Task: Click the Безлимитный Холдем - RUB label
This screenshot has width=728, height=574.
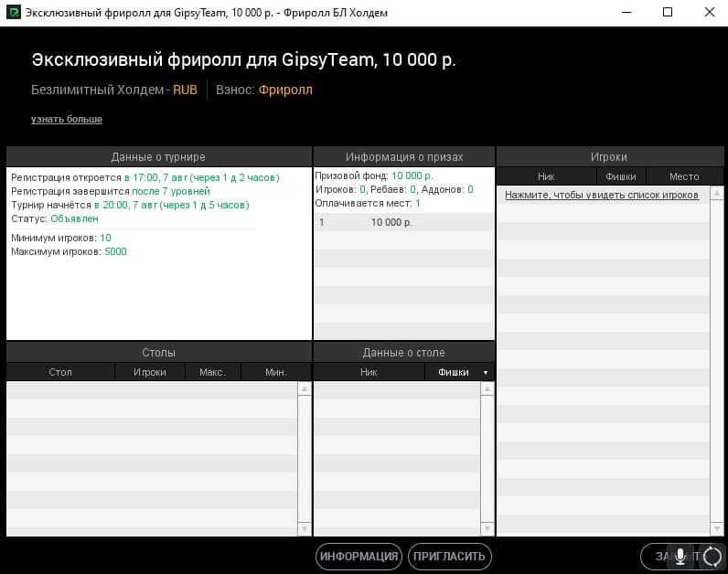Action: tap(114, 90)
